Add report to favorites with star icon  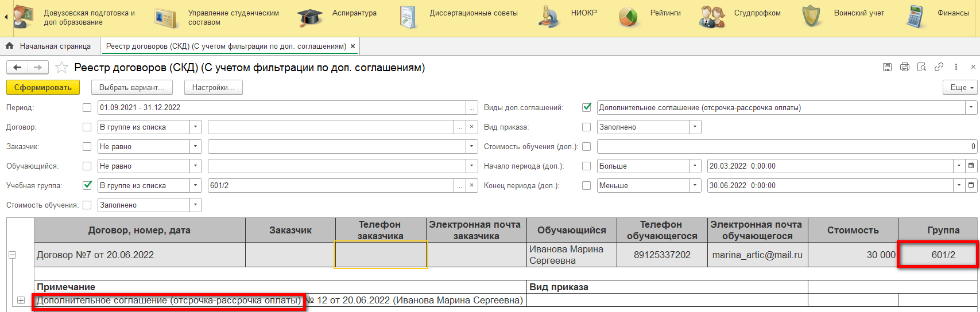click(x=61, y=68)
